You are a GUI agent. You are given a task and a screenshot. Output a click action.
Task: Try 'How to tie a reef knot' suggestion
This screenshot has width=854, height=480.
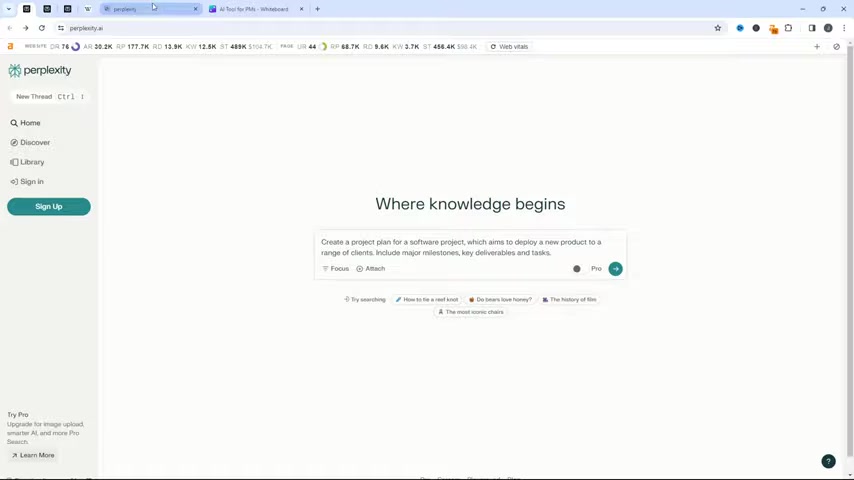pos(427,300)
